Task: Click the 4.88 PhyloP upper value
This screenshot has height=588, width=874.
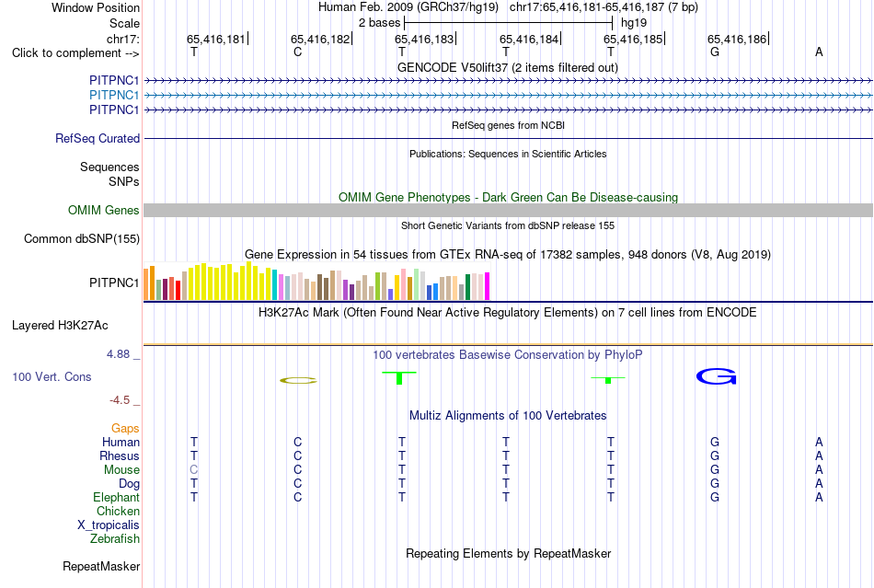Action: point(118,354)
